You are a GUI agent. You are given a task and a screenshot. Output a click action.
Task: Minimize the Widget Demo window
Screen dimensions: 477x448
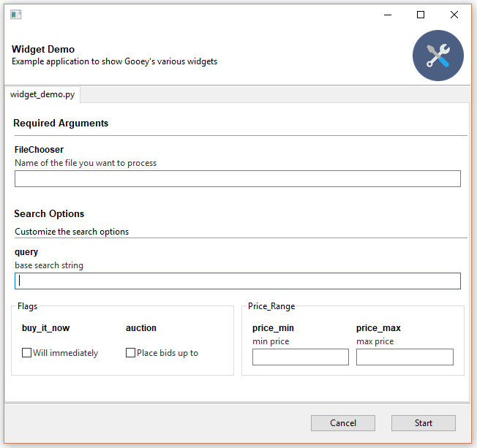point(387,15)
